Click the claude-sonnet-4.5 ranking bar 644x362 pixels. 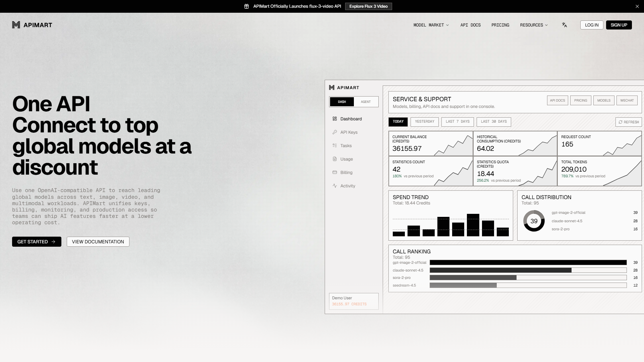[x=528, y=270]
